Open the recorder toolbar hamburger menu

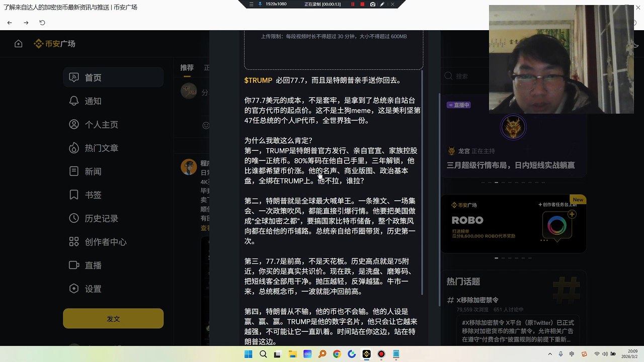[251, 4]
